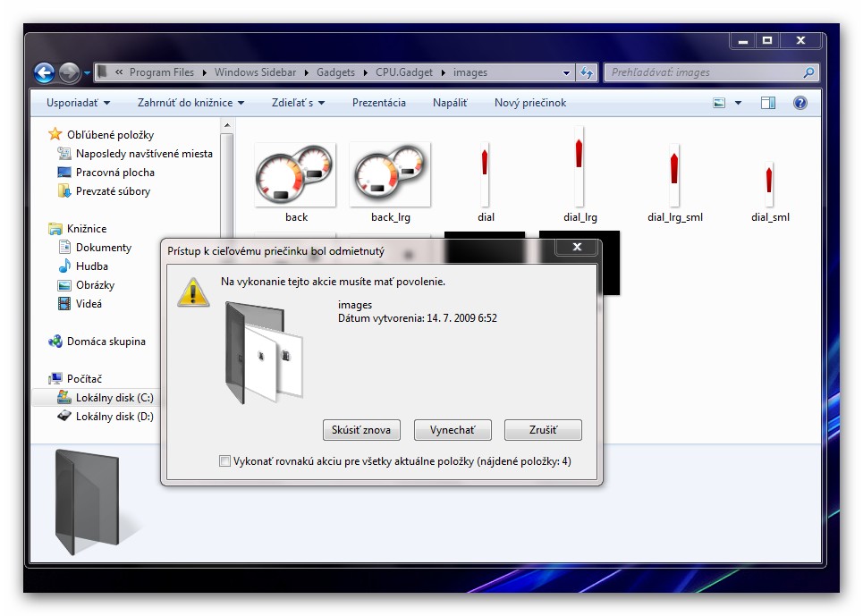863x616 pixels.
Task: Click Windows Sidebar breadcrumb segment
Action: pyautogui.click(x=255, y=72)
